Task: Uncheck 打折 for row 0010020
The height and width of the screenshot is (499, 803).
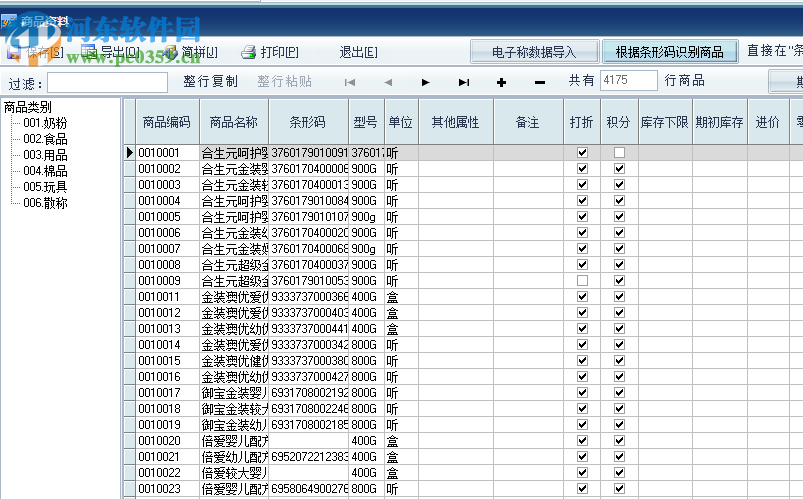Action: 582,441
